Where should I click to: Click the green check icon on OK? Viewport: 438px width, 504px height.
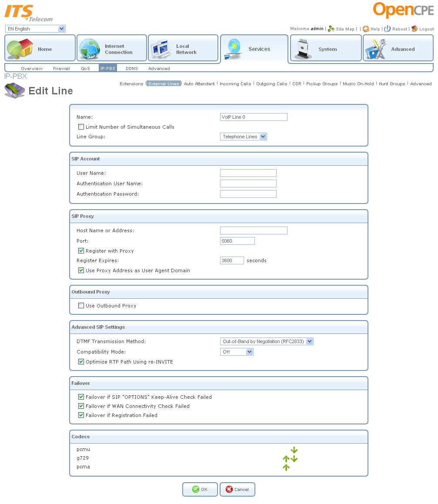point(196,489)
